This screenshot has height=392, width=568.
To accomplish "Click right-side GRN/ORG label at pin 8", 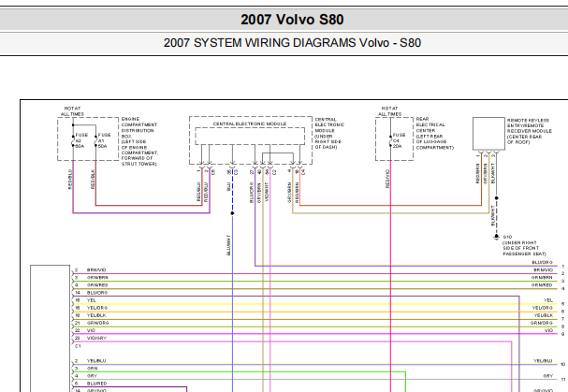I will (542, 323).
